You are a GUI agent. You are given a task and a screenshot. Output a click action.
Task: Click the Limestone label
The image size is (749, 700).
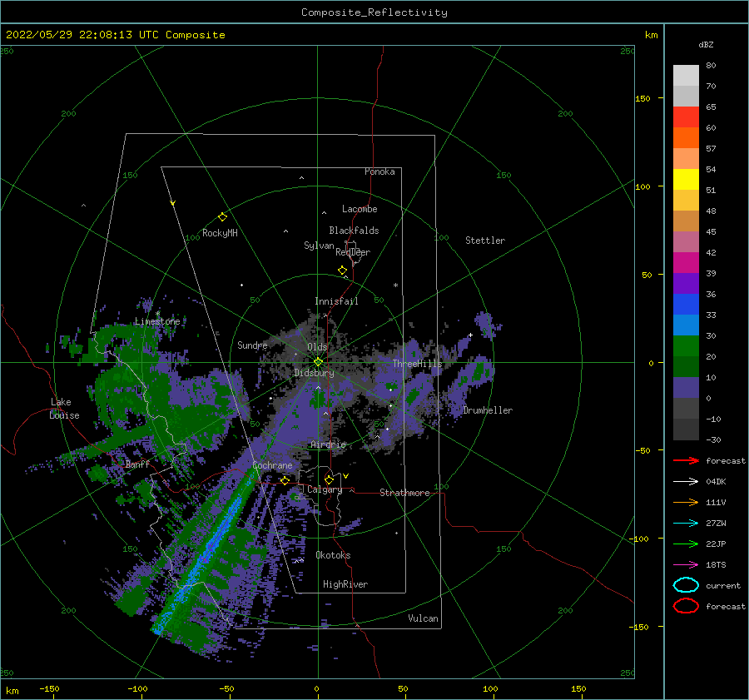click(x=157, y=321)
